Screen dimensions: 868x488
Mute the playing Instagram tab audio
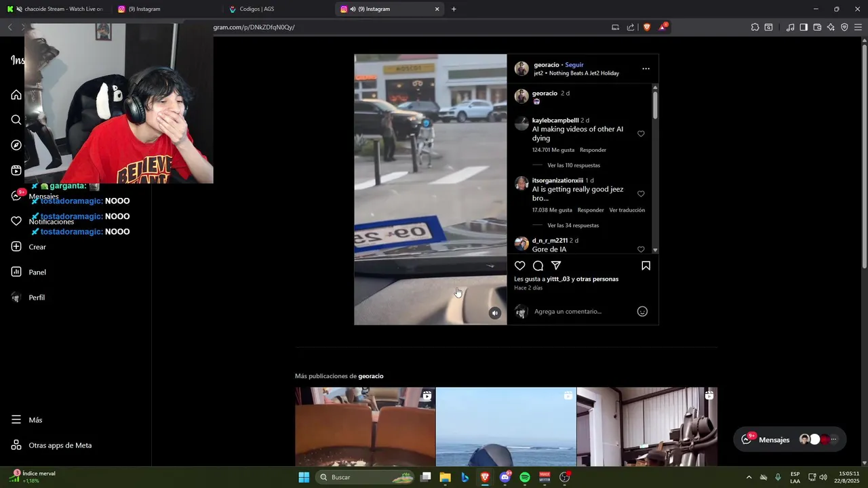[353, 9]
